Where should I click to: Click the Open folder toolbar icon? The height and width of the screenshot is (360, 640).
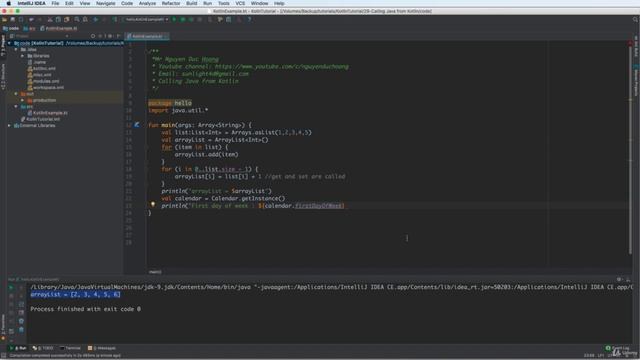pyautogui.click(x=4, y=19)
